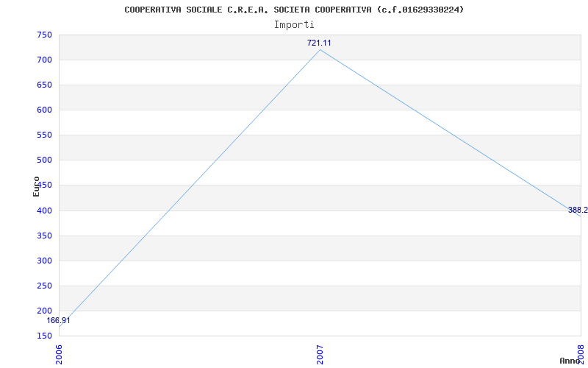The width and height of the screenshot is (588, 368).
Task: Click the 750 y-axis tick label
Action: point(44,35)
